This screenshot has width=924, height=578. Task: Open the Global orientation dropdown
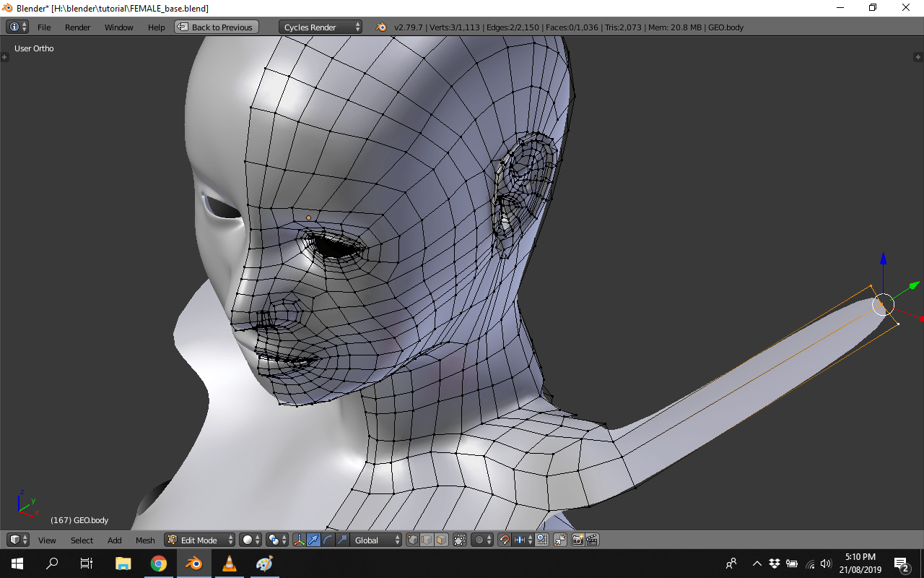point(376,540)
